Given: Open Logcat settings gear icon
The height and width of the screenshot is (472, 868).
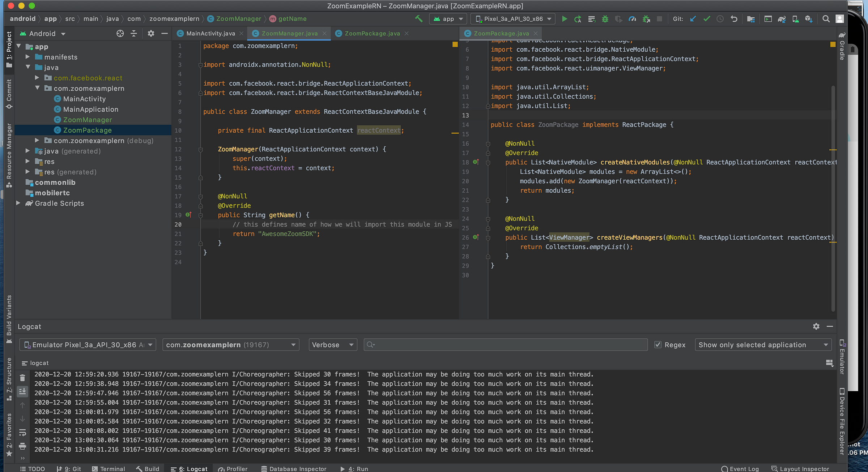Looking at the screenshot, I should tap(816, 326).
